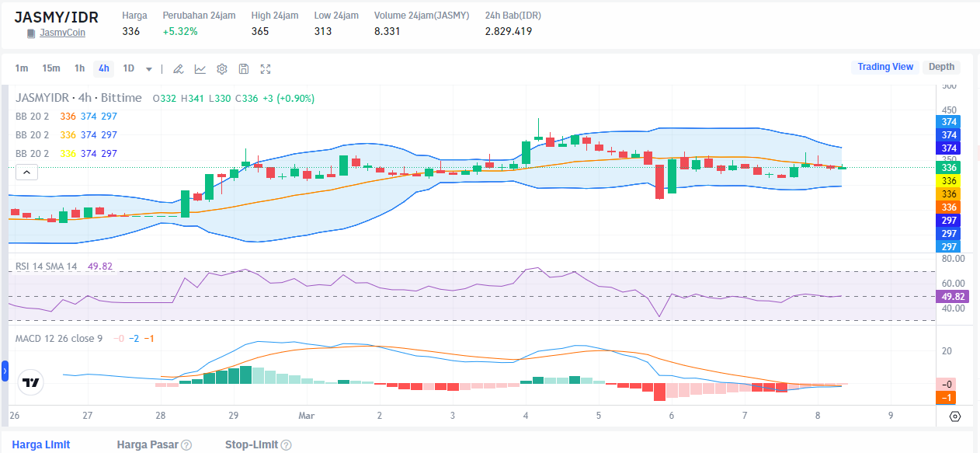Click the chart scale settings icon at bottom right
This screenshot has width=980, height=453.
[955, 416]
